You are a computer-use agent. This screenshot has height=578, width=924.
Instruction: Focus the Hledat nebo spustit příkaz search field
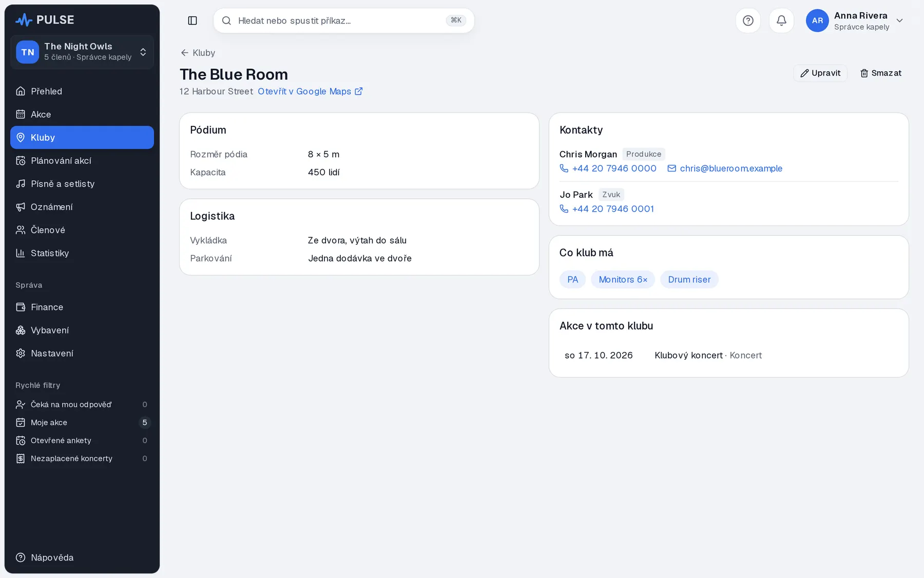(344, 21)
